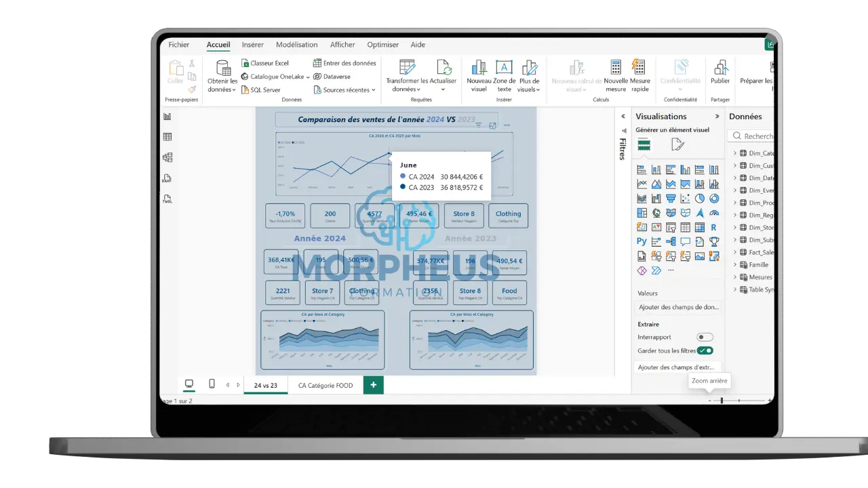868x488 pixels.
Task: Select the pie chart visual icon
Action: (699, 199)
